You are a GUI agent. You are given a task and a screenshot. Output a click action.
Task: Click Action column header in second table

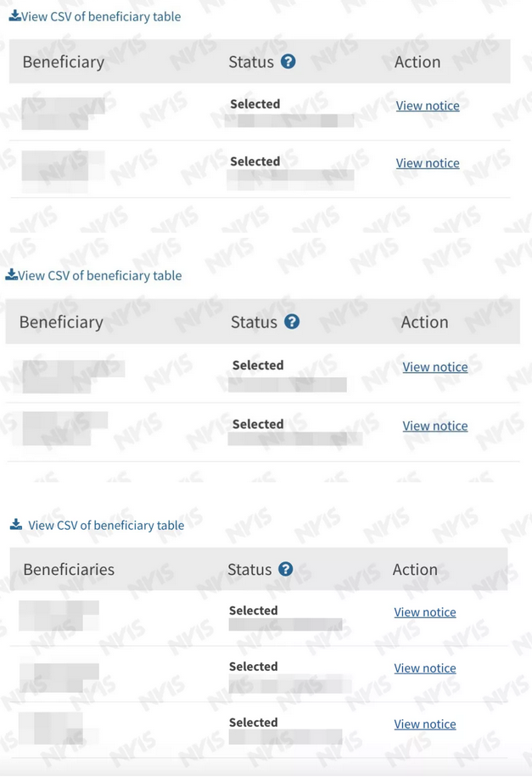pyautogui.click(x=424, y=322)
